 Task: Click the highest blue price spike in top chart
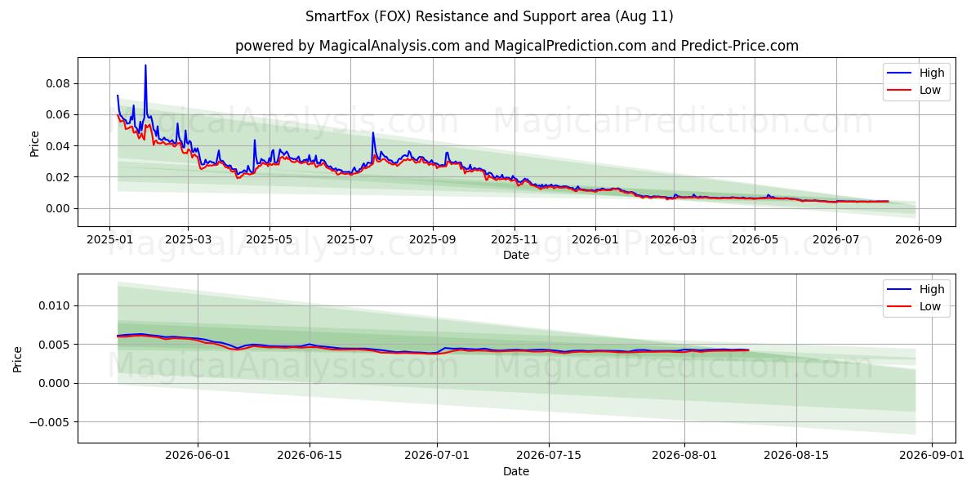[145, 66]
